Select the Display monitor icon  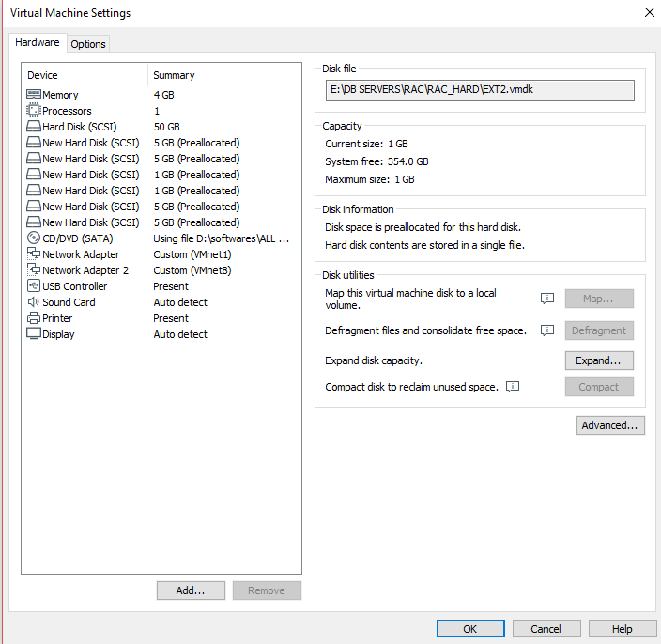tap(34, 333)
